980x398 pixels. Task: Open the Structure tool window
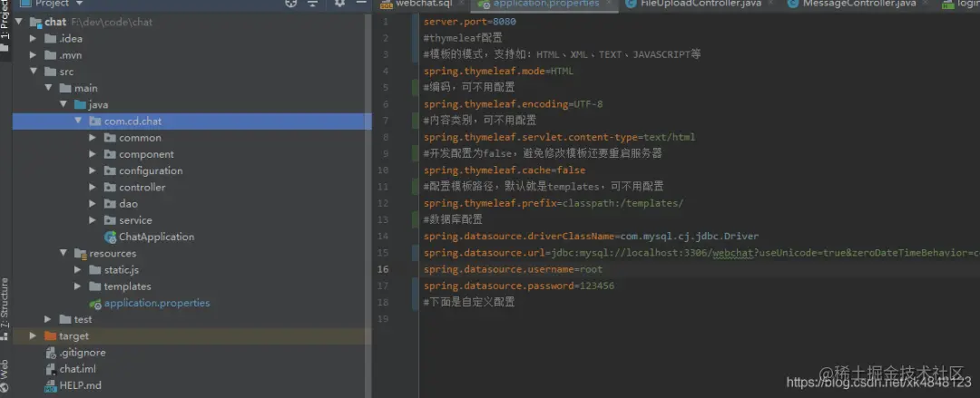(x=5, y=307)
